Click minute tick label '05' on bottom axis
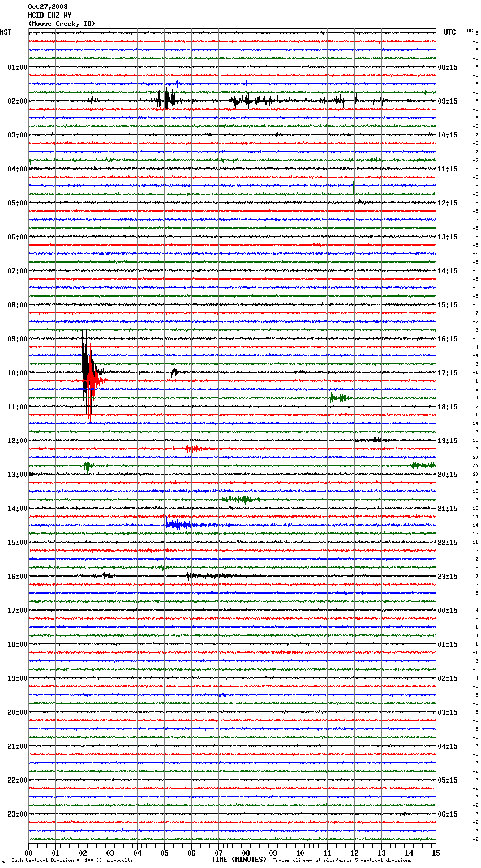 pos(164,853)
